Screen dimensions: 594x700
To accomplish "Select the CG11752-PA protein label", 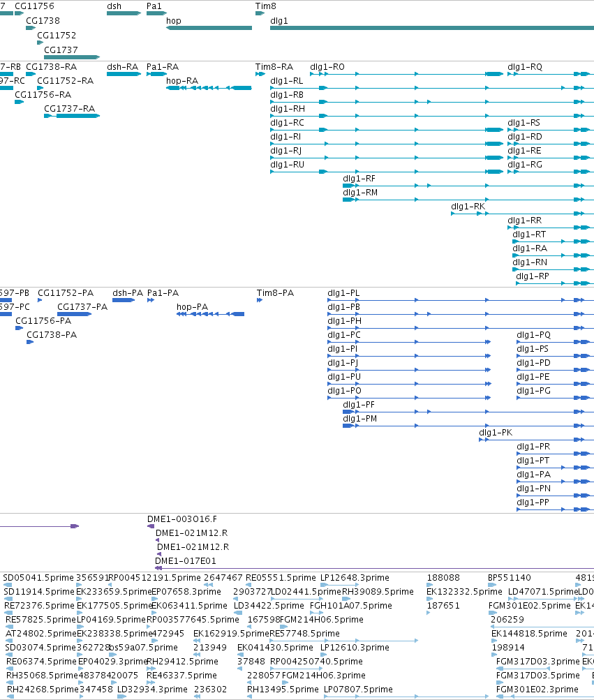I will point(66,293).
